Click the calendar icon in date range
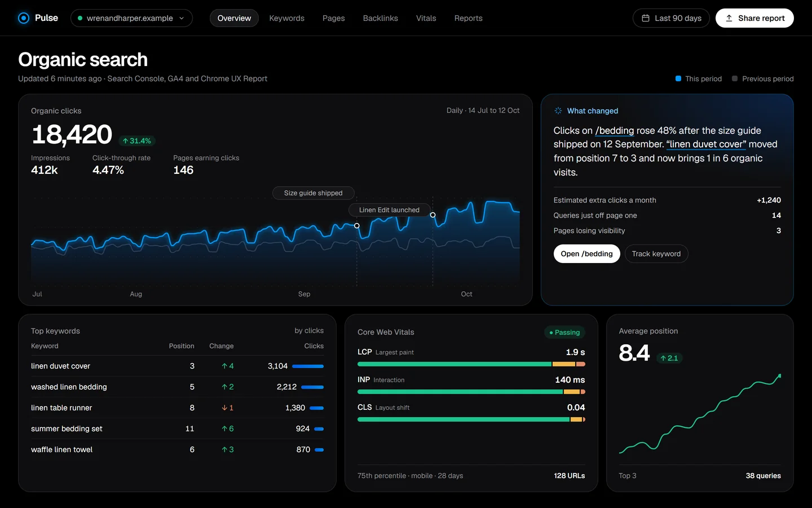The height and width of the screenshot is (508, 812). [646, 18]
